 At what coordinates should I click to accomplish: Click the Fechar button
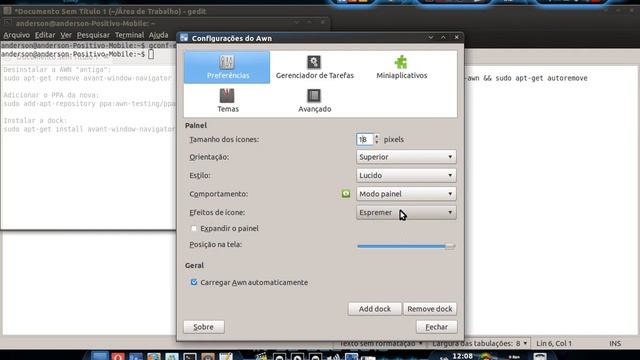(436, 327)
